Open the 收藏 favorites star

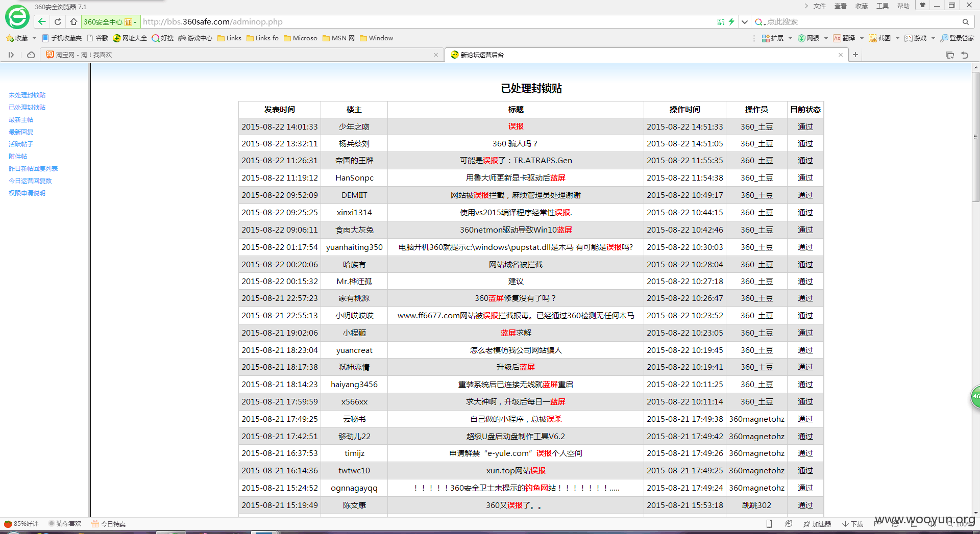pyautogui.click(x=17, y=38)
